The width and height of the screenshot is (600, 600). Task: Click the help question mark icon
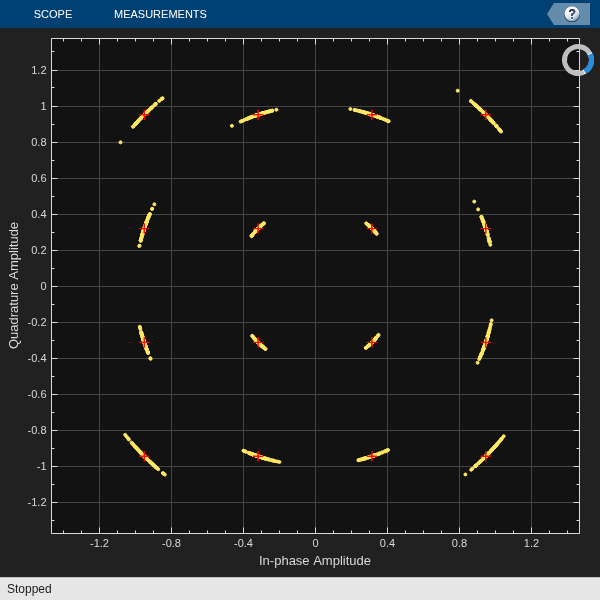click(572, 14)
